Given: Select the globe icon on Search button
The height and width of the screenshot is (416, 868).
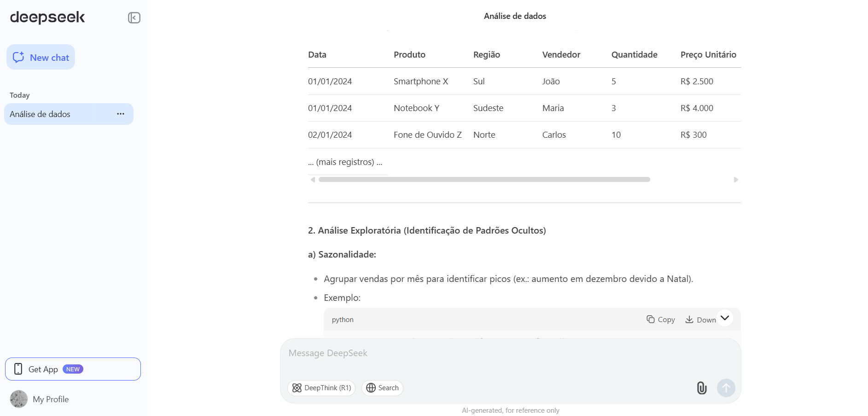Looking at the screenshot, I should pos(371,388).
